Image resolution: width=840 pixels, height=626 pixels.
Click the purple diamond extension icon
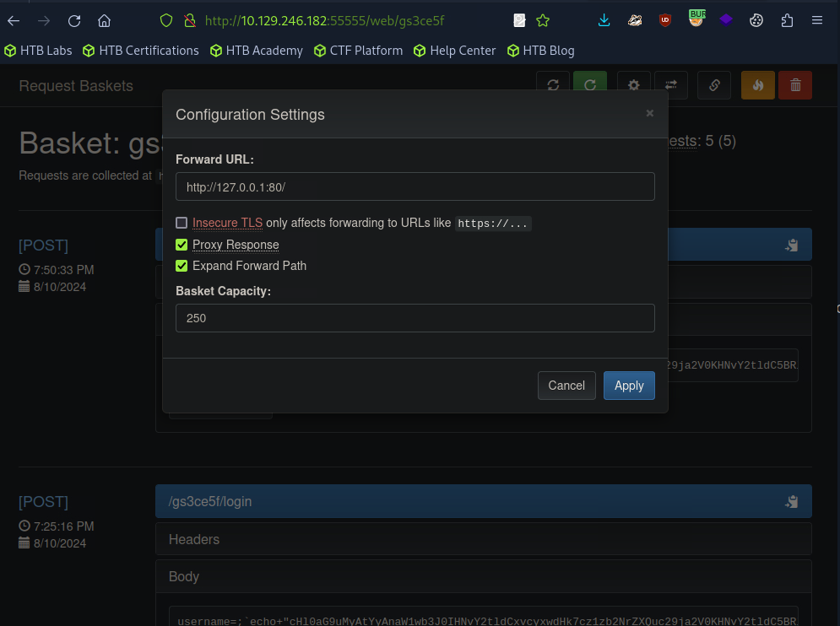[726, 20]
